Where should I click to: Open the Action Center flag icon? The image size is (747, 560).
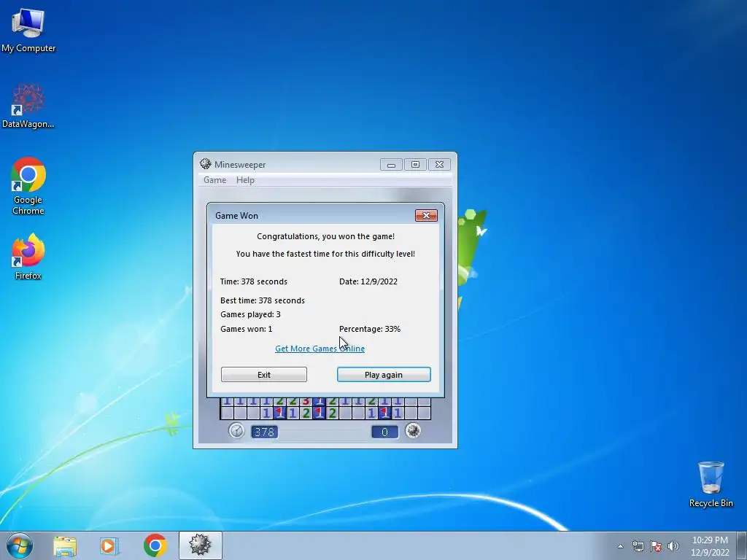pos(656,546)
